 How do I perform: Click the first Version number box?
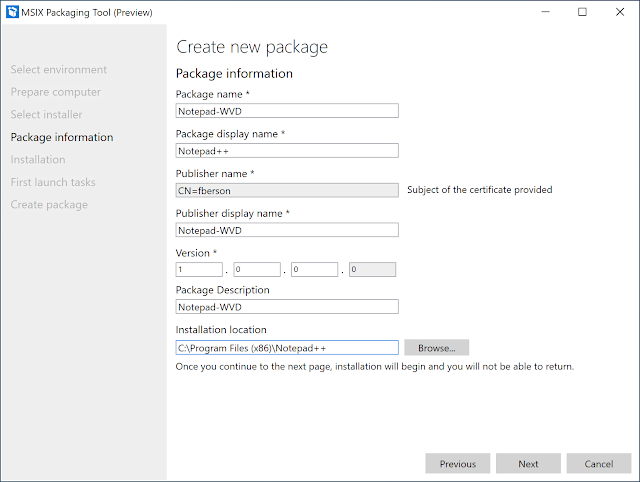(199, 269)
